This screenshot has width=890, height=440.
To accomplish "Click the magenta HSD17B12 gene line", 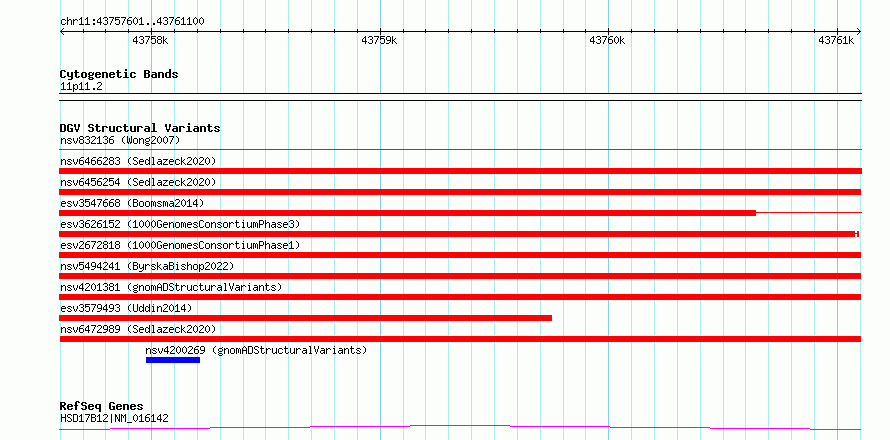I will tap(460, 427).
